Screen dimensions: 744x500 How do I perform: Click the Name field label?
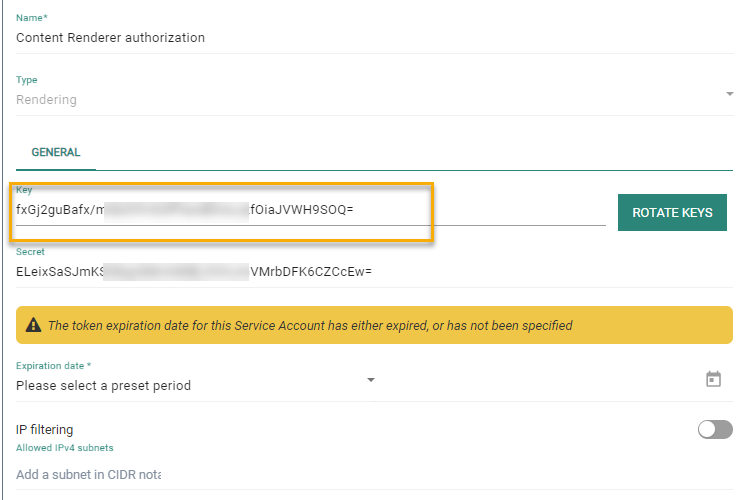[x=31, y=18]
